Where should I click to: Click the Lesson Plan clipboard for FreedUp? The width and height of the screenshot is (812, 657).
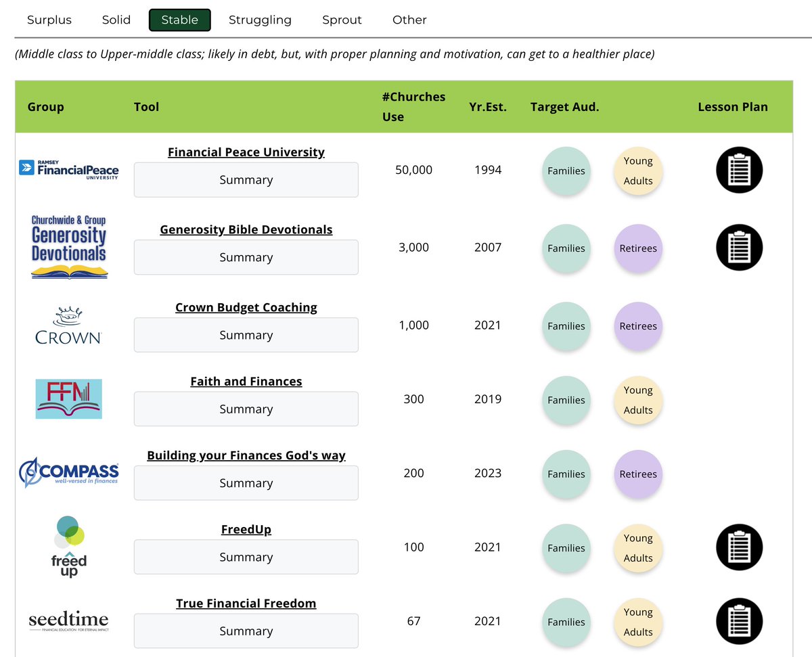[x=739, y=547]
